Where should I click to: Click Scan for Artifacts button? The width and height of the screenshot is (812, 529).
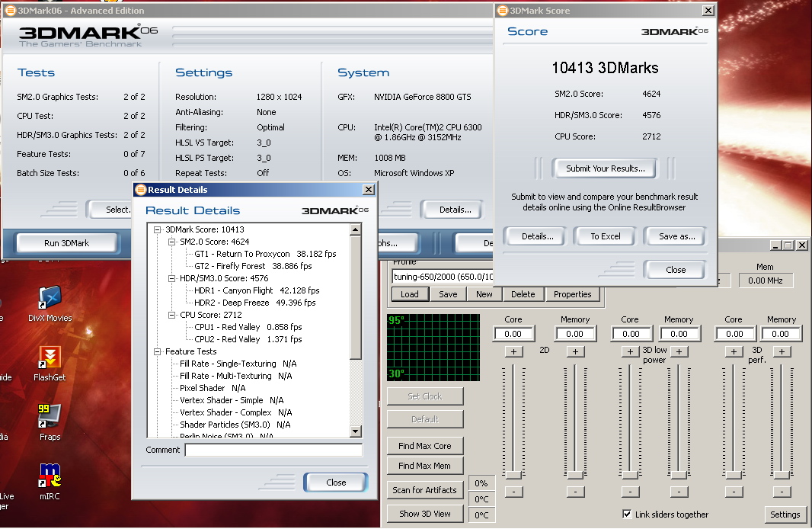(x=424, y=490)
